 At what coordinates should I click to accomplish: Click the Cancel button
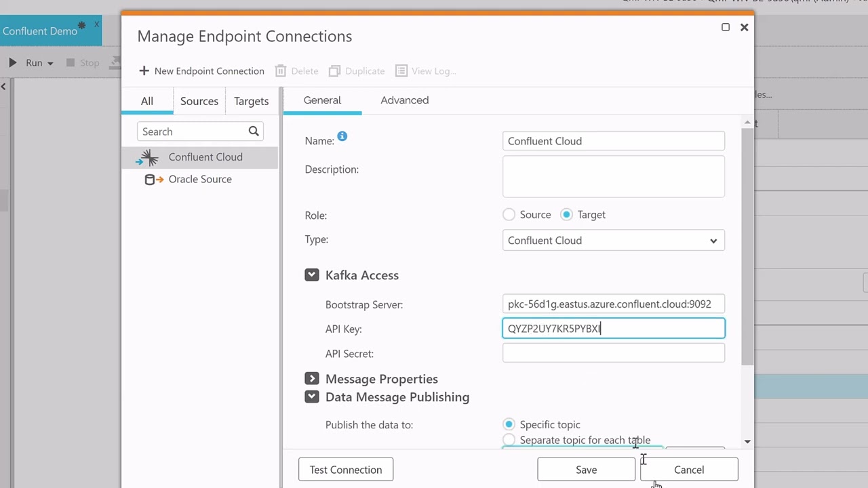689,470
